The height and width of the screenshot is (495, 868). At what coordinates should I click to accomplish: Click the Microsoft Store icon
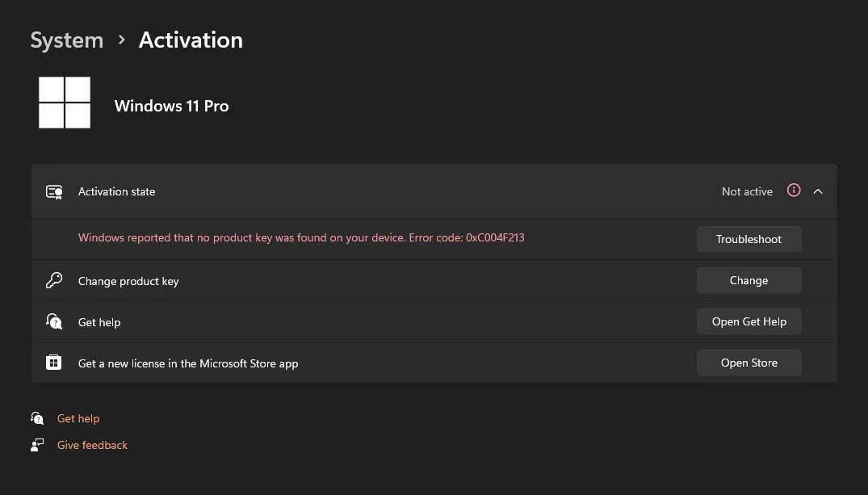54,362
